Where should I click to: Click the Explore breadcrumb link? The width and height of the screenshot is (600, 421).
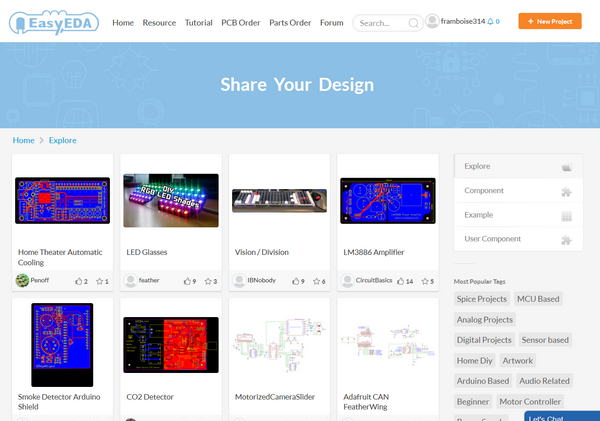pos(62,140)
